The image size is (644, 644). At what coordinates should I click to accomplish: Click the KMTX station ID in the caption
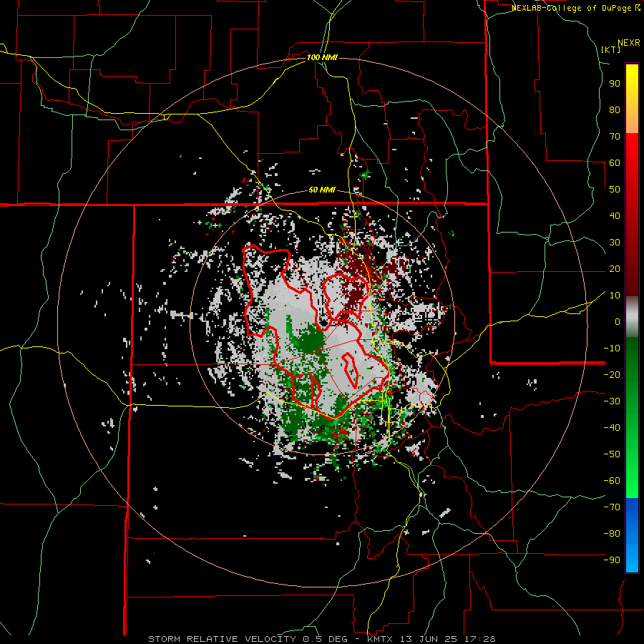[x=381, y=639]
